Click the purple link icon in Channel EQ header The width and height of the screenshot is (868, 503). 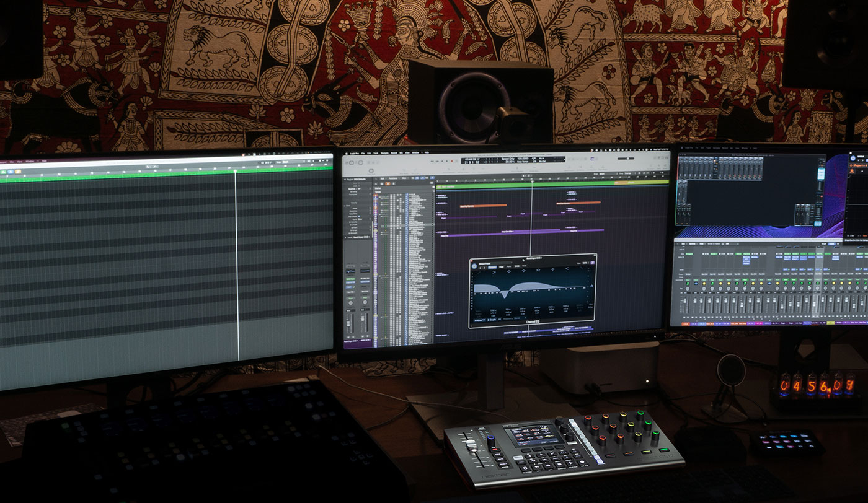coord(593,263)
